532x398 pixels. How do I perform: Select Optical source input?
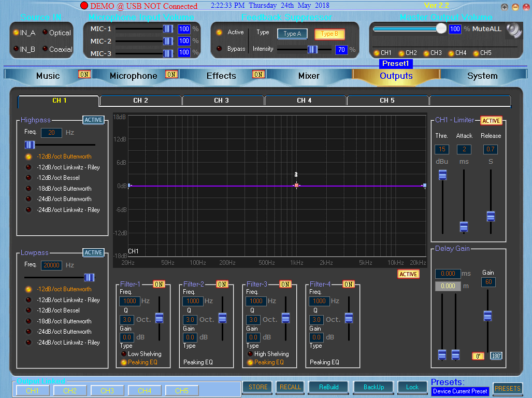coord(45,32)
